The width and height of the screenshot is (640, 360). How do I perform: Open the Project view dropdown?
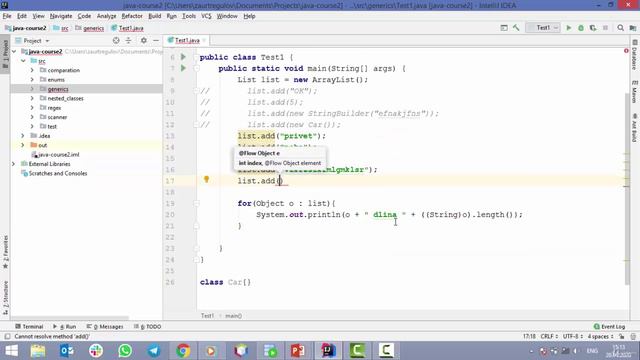point(32,40)
